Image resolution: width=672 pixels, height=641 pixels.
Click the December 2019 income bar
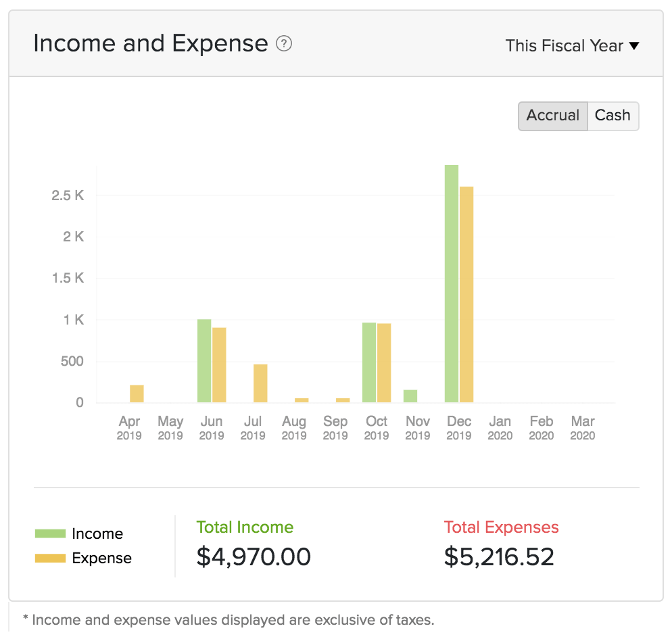coord(452,284)
